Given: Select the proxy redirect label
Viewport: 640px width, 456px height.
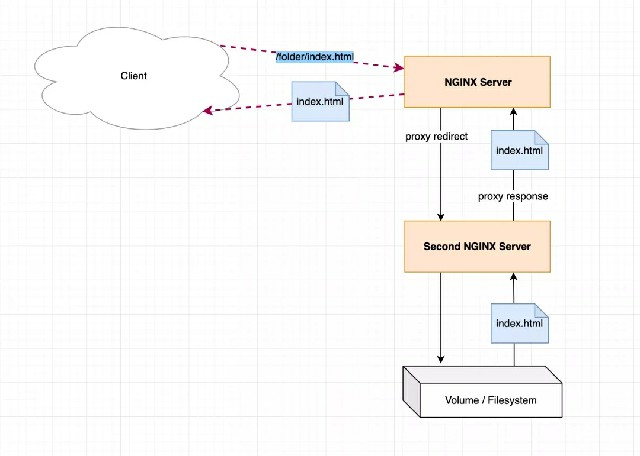Looking at the screenshot, I should click(x=436, y=137).
